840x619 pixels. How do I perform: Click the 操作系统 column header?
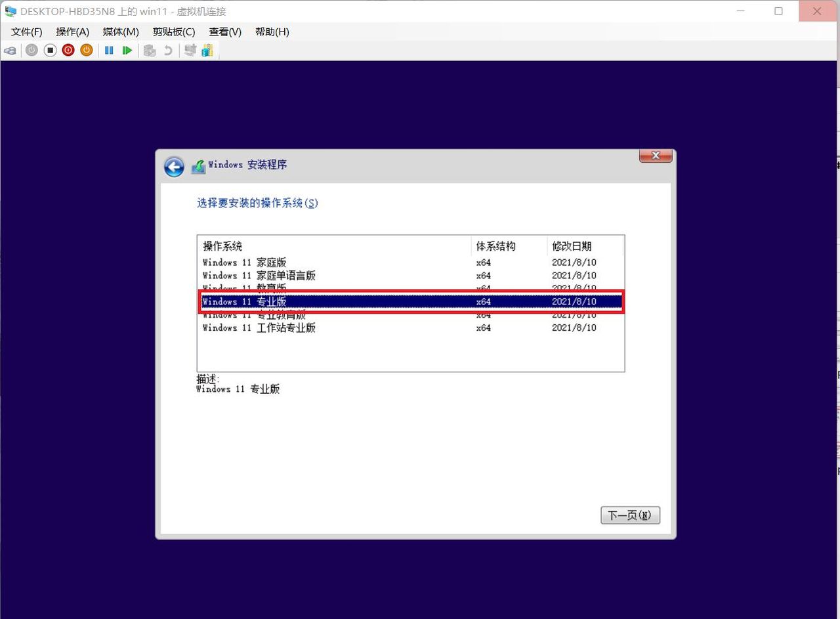pyautogui.click(x=334, y=246)
